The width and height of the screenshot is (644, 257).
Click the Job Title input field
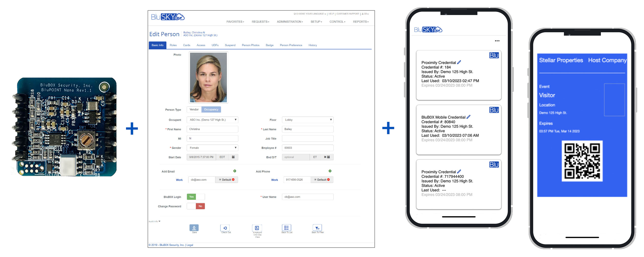coord(307,139)
